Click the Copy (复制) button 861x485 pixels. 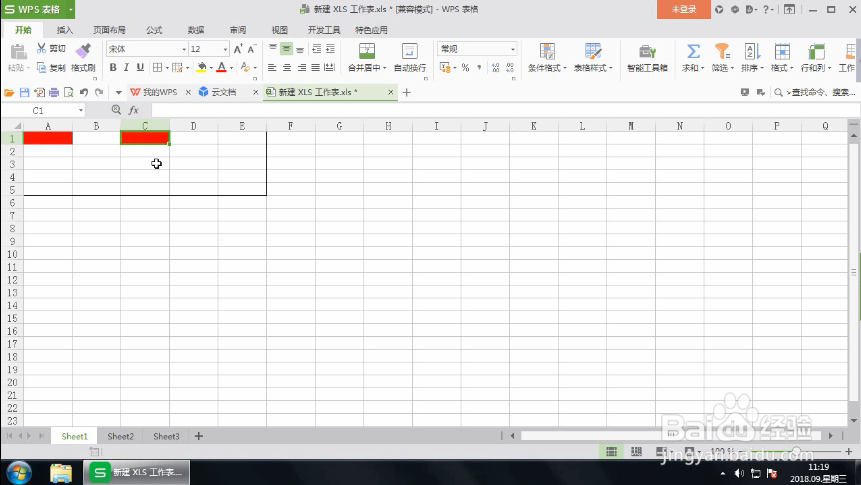pyautogui.click(x=51, y=68)
